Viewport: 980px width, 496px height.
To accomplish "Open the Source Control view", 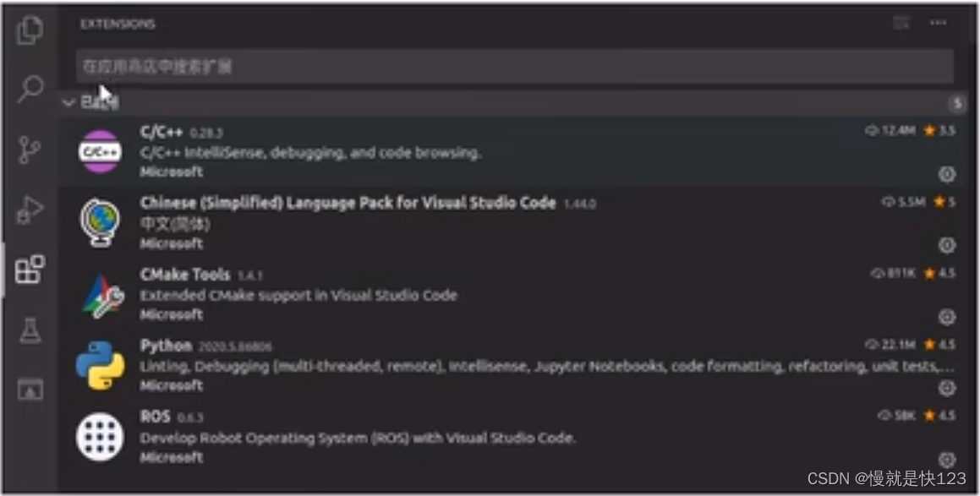I will tap(29, 148).
